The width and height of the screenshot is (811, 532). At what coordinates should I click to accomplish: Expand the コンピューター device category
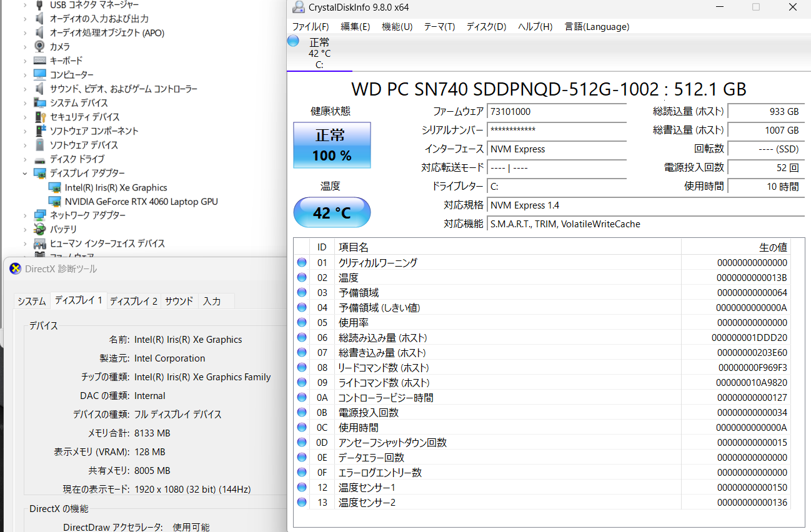(26, 75)
